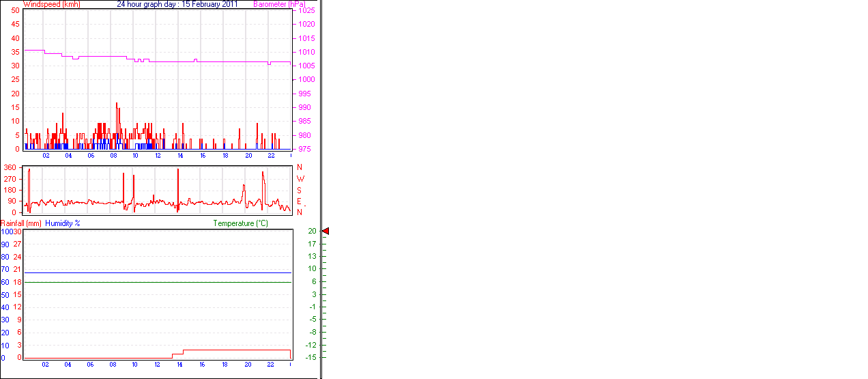Click the Windspeed (kmh) axis label
Screen dimensions: 868x379
coord(51,4)
